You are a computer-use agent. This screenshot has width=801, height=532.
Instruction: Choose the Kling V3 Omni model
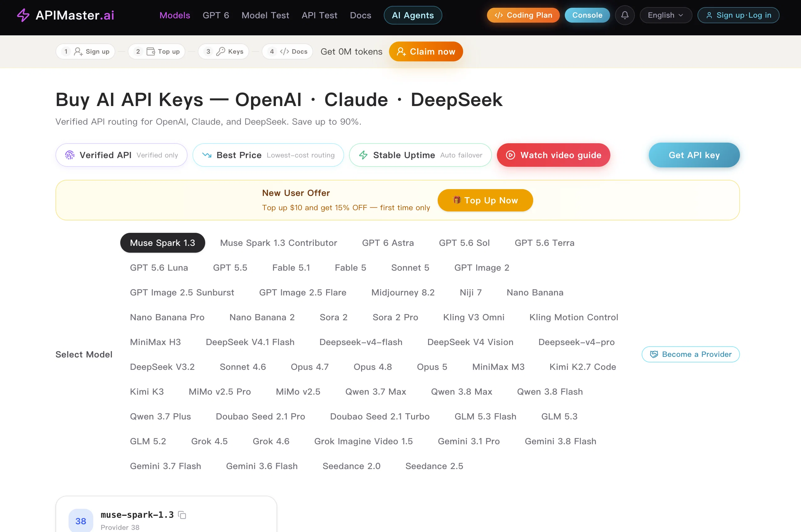[474, 317]
